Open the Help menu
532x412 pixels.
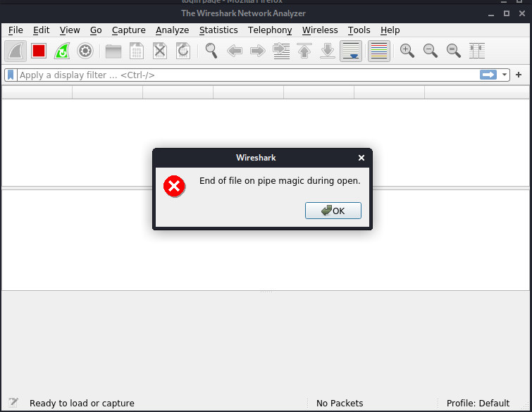(x=390, y=30)
